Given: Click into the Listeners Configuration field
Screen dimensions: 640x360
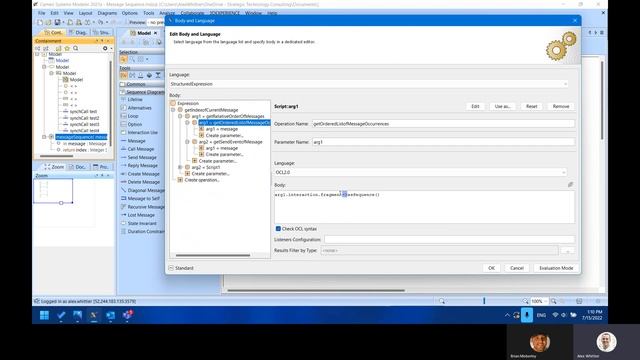Looking at the screenshot, I should [449, 240].
